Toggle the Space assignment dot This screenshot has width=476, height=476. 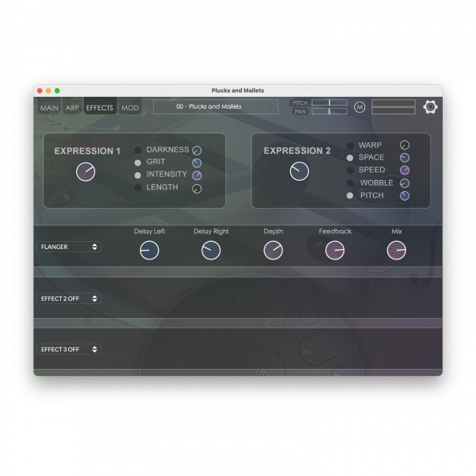coord(350,158)
